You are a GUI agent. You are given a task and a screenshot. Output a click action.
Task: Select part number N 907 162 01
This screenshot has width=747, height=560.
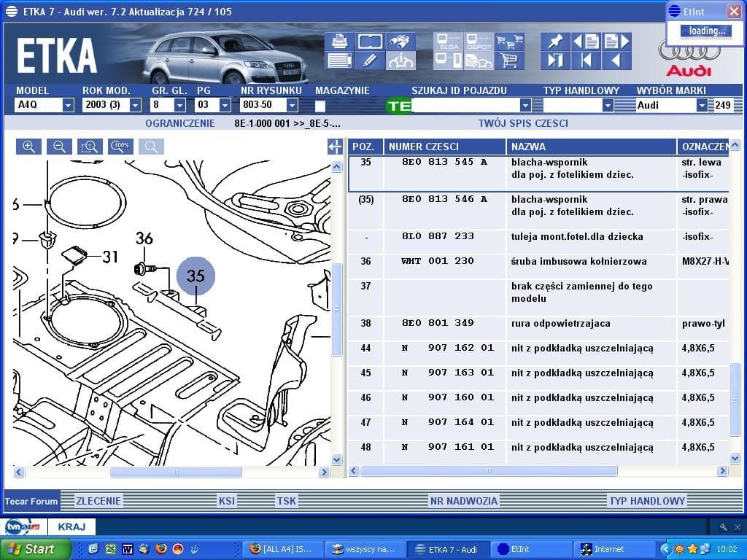pos(448,348)
